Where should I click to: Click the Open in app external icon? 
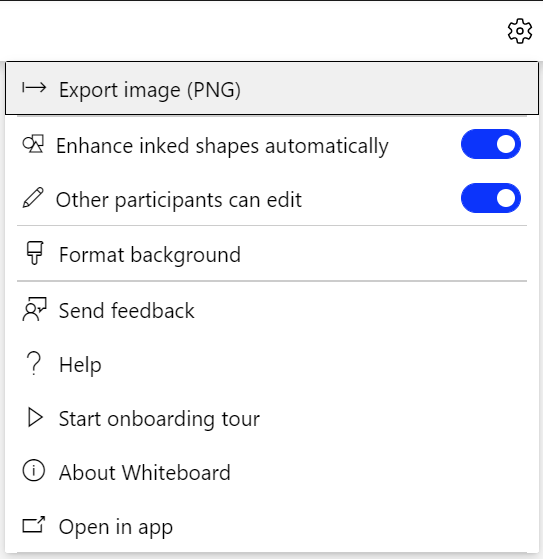[34, 525]
